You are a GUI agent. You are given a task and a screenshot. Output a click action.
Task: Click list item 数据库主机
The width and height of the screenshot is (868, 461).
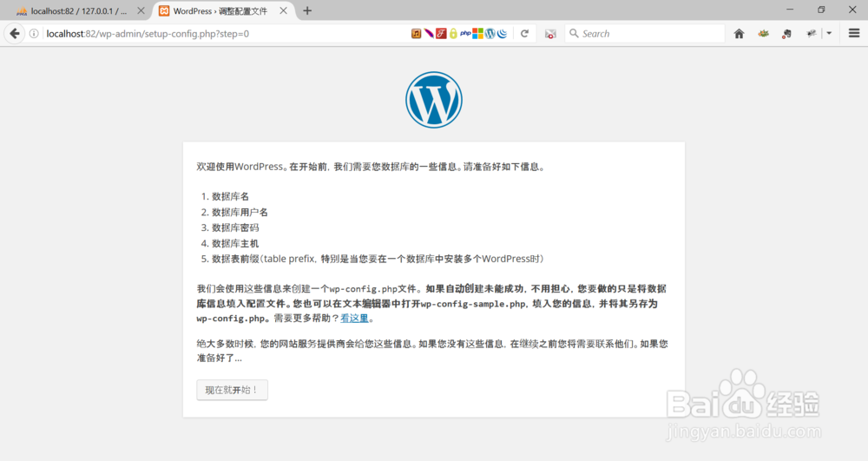click(235, 243)
